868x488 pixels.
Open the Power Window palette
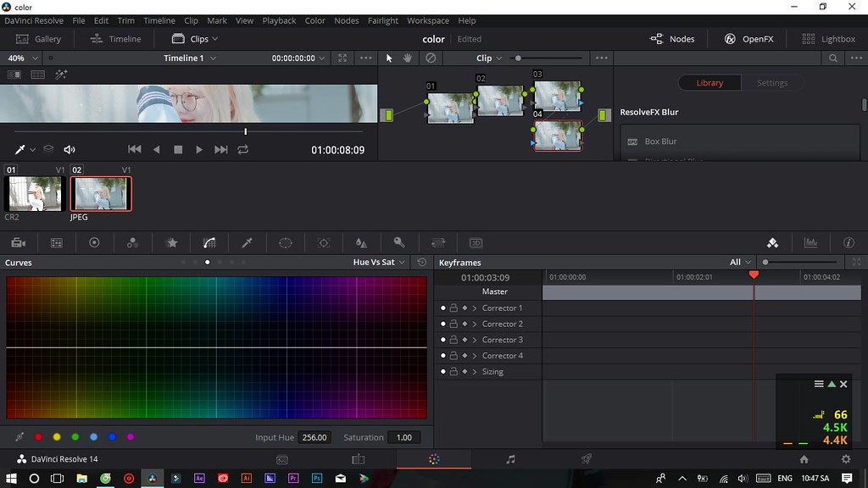pyautogui.click(x=286, y=243)
